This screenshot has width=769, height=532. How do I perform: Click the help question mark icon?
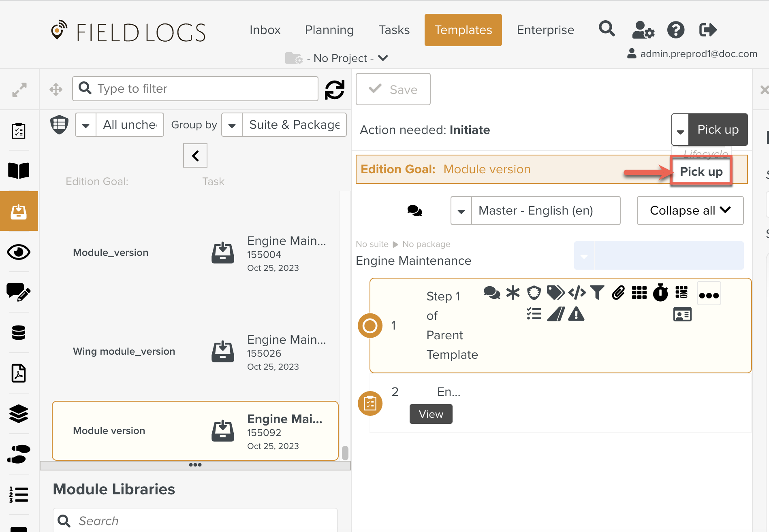pos(675,30)
